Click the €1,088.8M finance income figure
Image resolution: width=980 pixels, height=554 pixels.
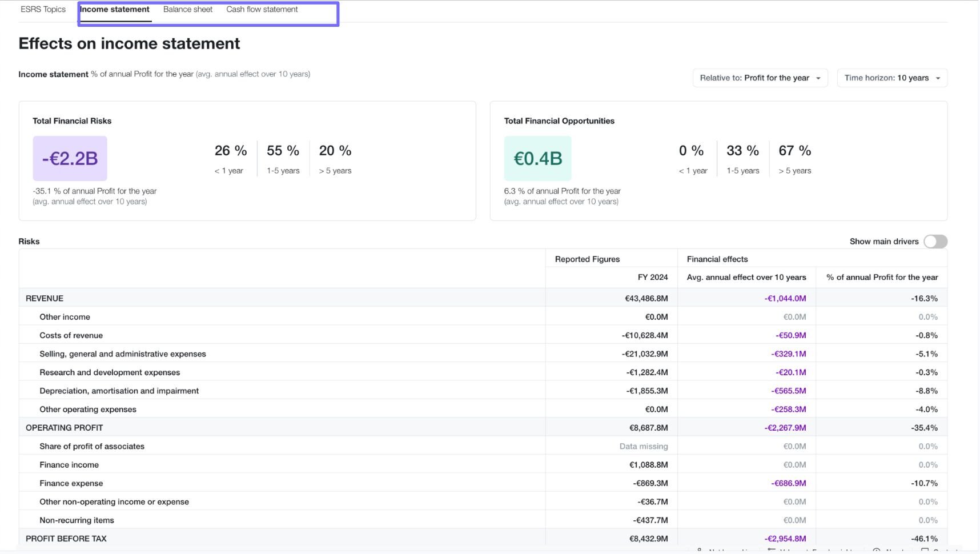(x=649, y=465)
